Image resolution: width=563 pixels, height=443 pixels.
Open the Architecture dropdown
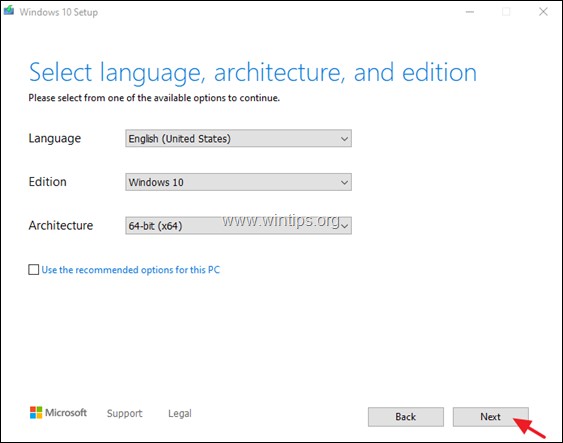tap(238, 225)
